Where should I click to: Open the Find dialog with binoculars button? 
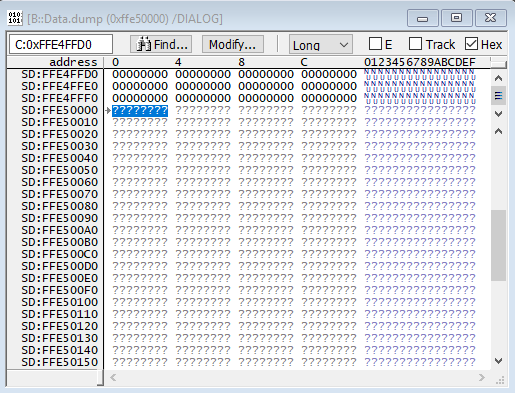(x=161, y=44)
